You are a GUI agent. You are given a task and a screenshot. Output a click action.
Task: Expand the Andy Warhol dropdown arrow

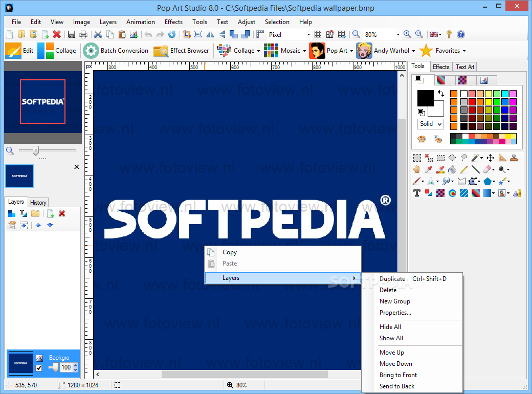[414, 51]
